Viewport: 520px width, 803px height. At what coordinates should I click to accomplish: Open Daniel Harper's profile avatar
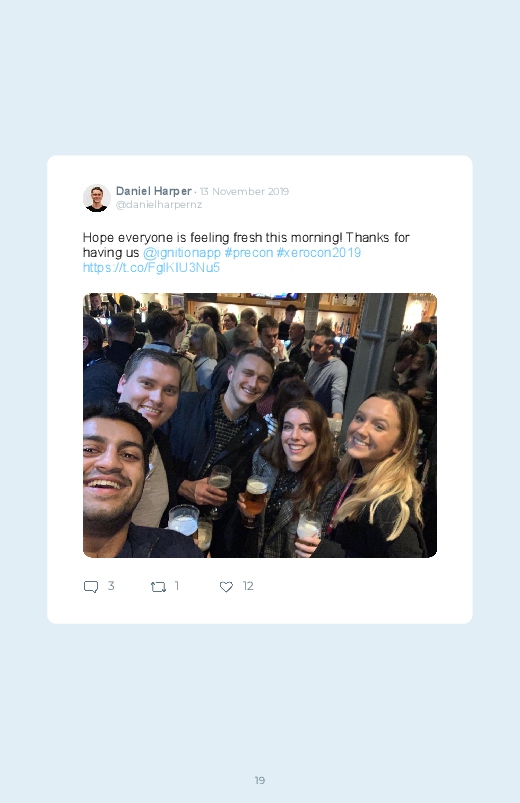coord(97,198)
